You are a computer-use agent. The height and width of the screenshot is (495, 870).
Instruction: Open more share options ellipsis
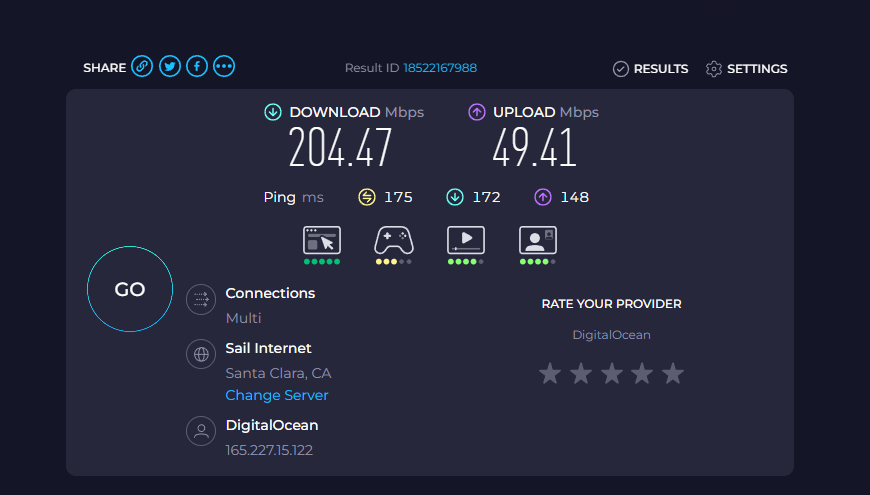224,67
